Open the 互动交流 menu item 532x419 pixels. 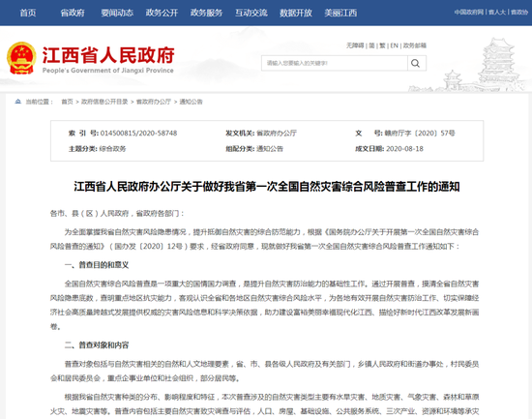(251, 13)
